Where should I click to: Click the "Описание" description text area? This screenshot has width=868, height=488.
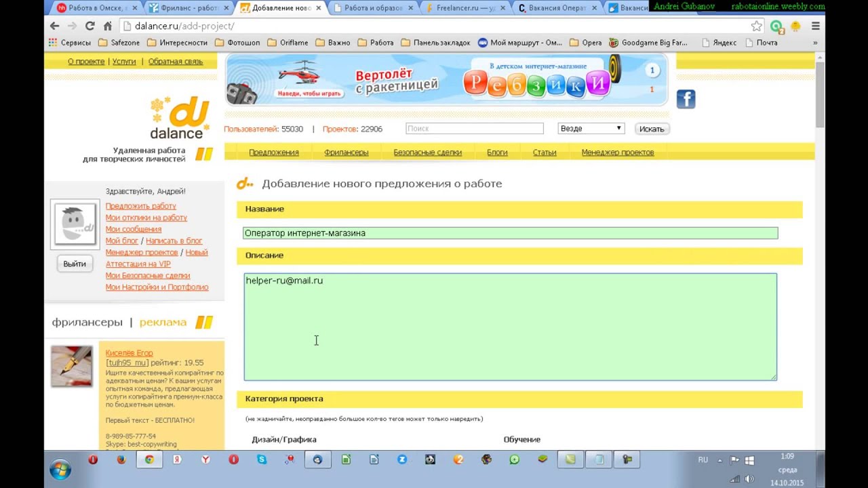(510, 327)
